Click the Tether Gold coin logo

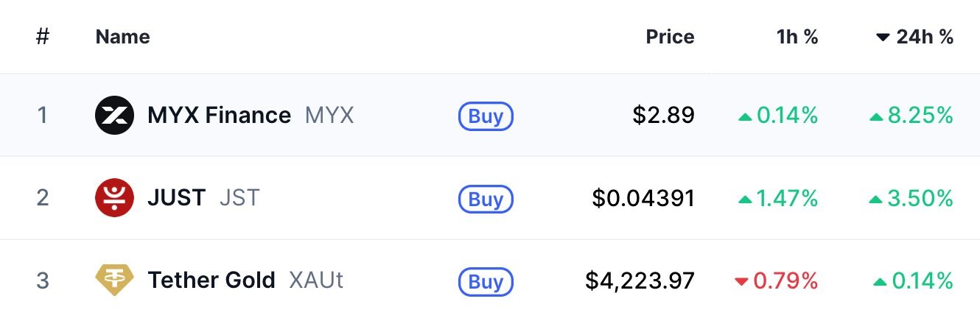114,281
